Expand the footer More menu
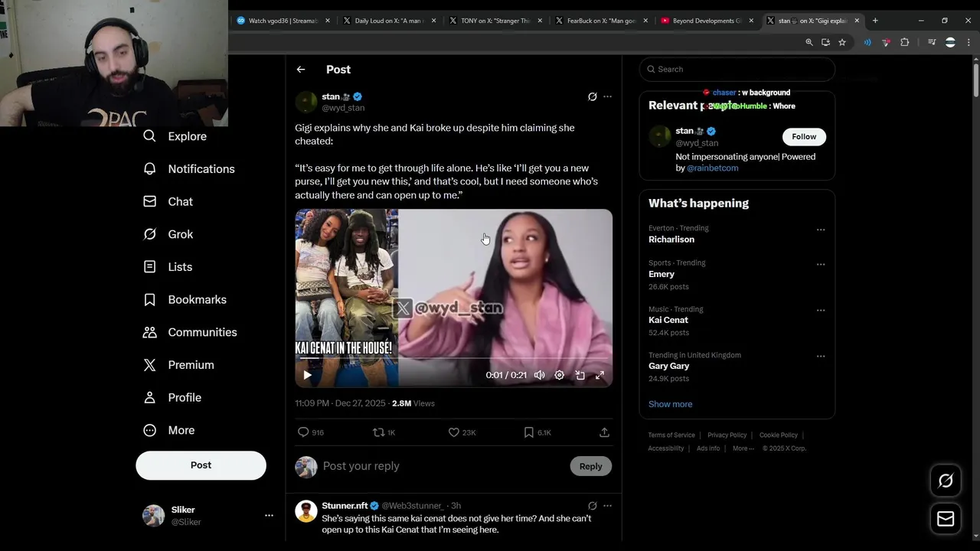 (x=743, y=448)
